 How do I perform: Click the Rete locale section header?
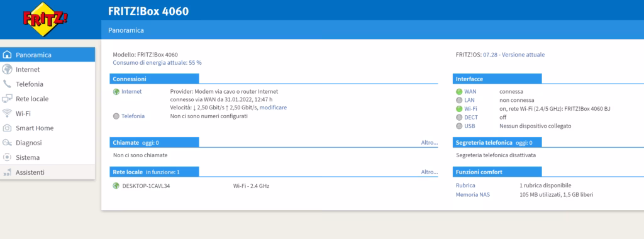tap(155, 172)
